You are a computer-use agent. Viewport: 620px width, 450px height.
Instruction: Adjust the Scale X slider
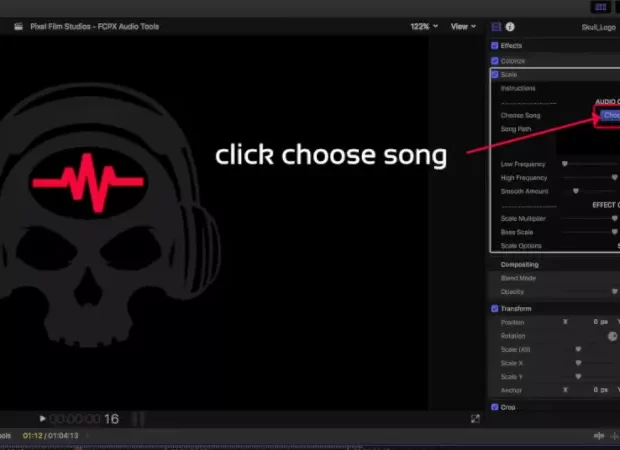(578, 363)
